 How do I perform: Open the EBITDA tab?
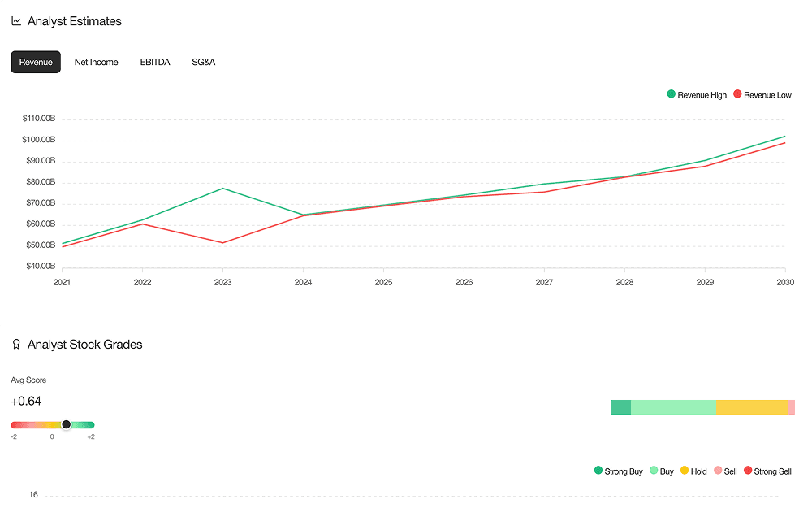pos(155,63)
